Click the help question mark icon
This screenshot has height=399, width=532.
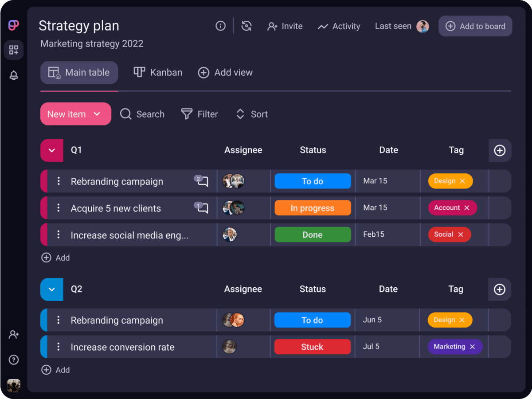coord(13,360)
